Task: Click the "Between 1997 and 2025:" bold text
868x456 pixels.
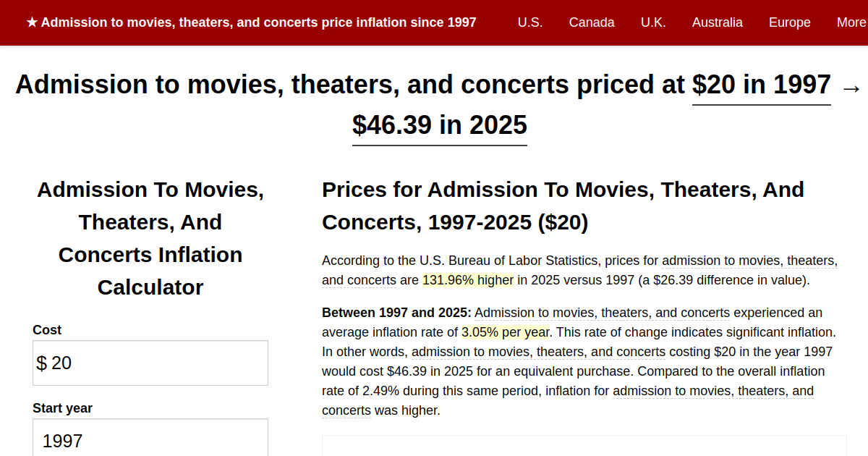Action: click(396, 313)
